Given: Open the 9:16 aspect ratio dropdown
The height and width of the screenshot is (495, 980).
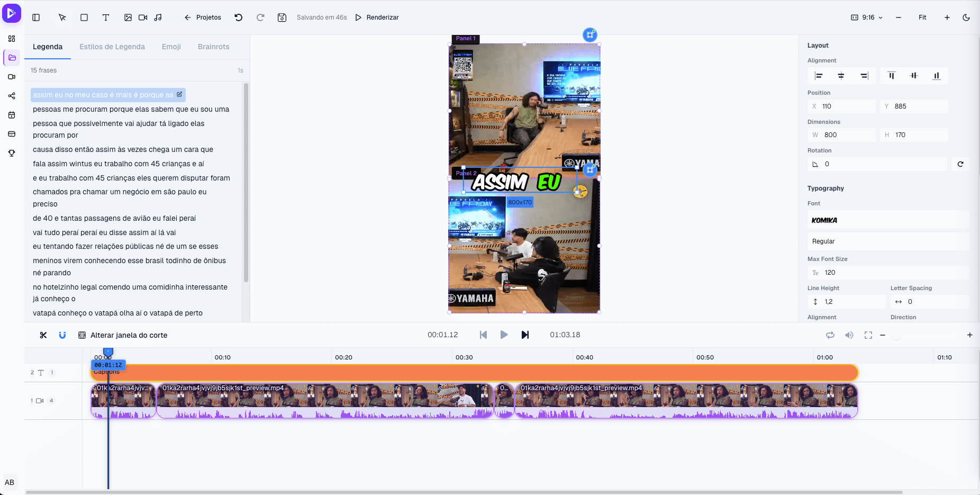Looking at the screenshot, I should [x=867, y=17].
